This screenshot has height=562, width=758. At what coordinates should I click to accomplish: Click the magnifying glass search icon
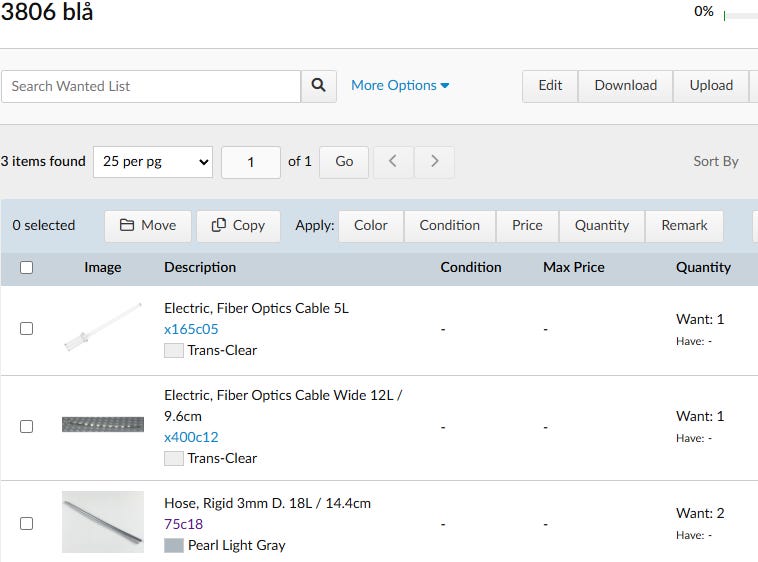click(x=318, y=86)
